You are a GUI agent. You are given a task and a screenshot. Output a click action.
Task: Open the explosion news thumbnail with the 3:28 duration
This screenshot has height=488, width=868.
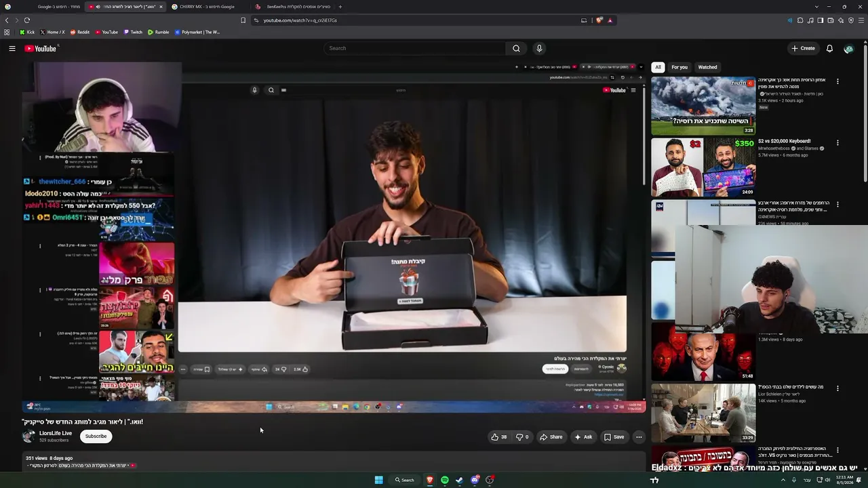pos(703,106)
